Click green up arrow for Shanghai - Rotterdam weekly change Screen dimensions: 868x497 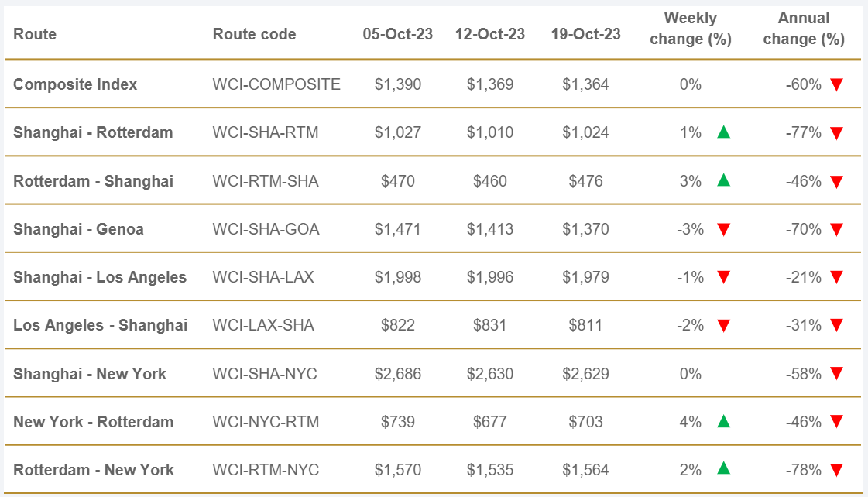(x=723, y=132)
